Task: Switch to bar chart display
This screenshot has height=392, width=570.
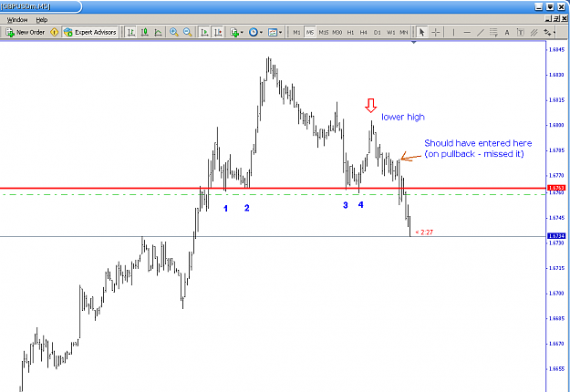Action: [x=131, y=32]
